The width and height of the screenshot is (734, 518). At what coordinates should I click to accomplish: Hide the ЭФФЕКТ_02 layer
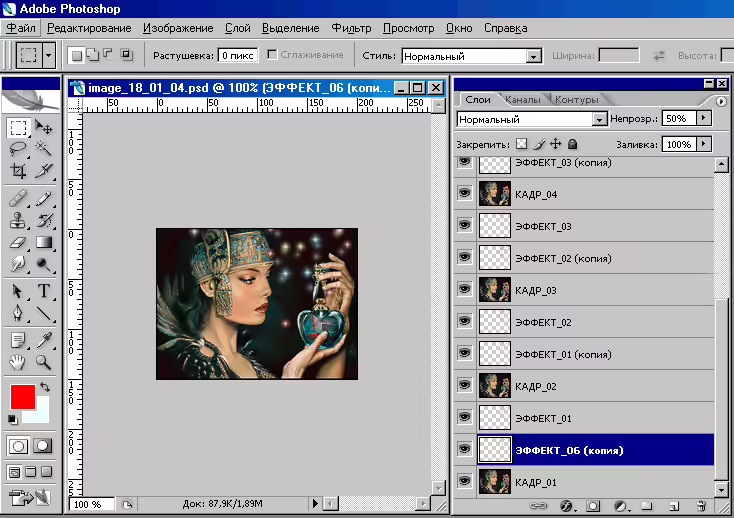464,321
